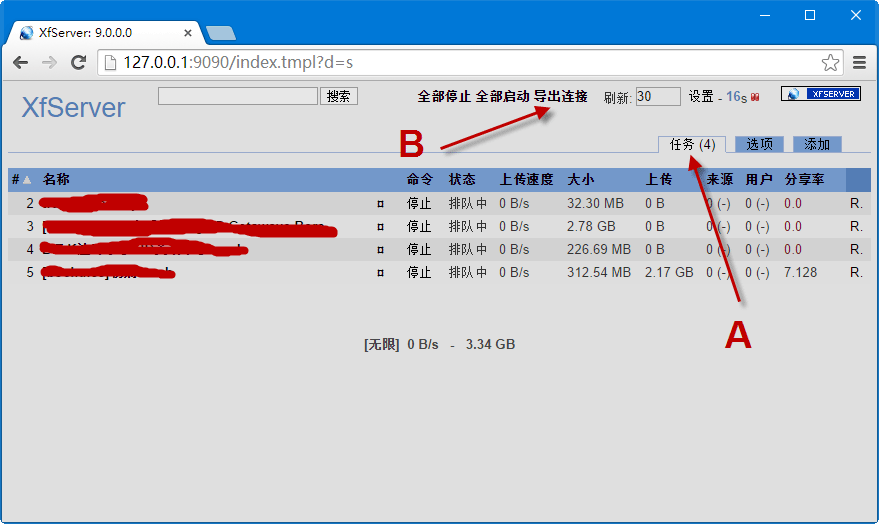Click the ¤ icon in the 312.54 MB row

click(x=381, y=273)
